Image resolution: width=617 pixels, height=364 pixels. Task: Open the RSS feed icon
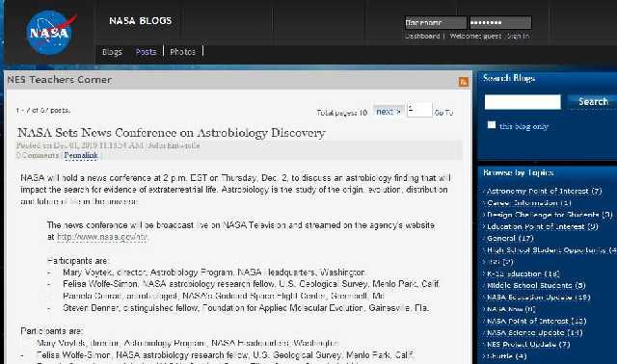click(x=464, y=81)
